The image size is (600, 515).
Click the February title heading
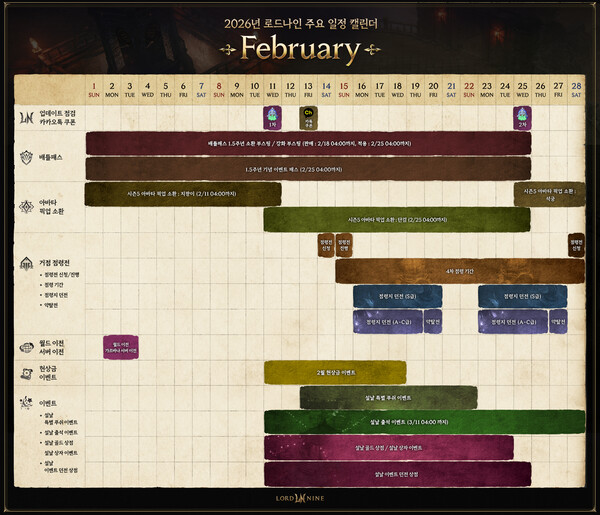300,48
